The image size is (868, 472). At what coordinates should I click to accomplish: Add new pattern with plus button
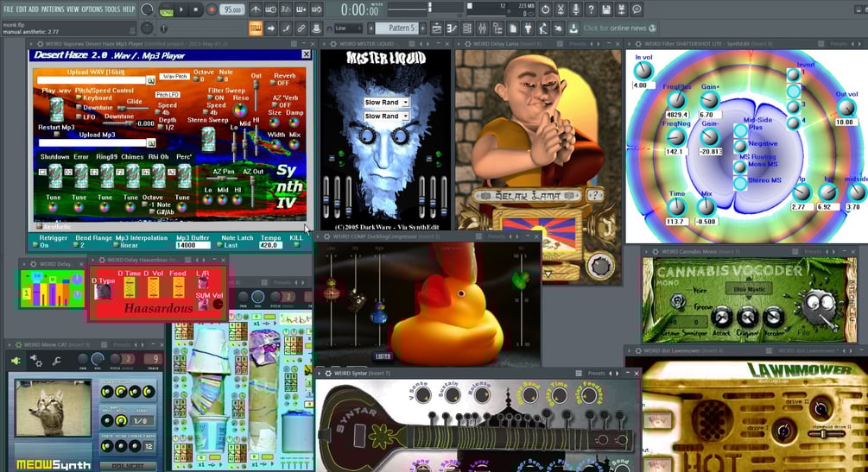423,28
